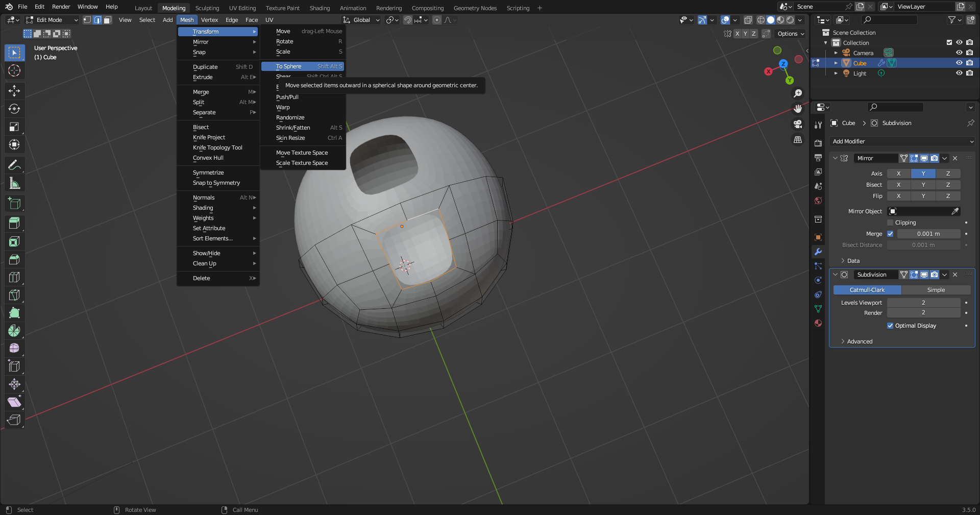980x515 pixels.
Task: Adjust Levels Viewport value field
Action: point(923,303)
